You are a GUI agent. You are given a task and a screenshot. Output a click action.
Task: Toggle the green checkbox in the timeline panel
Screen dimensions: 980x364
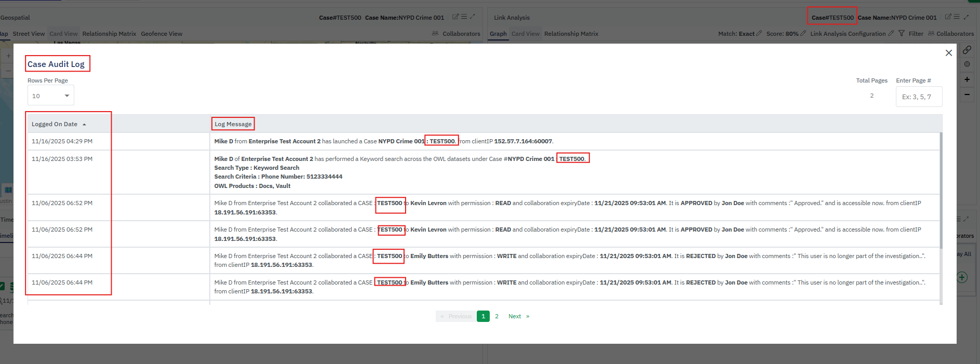pyautogui.click(x=2, y=286)
